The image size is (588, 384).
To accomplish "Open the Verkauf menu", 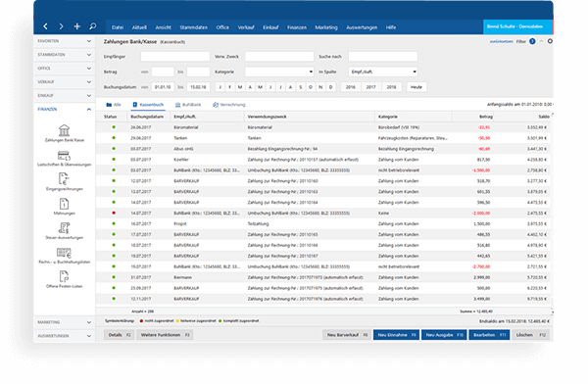I will (x=246, y=27).
